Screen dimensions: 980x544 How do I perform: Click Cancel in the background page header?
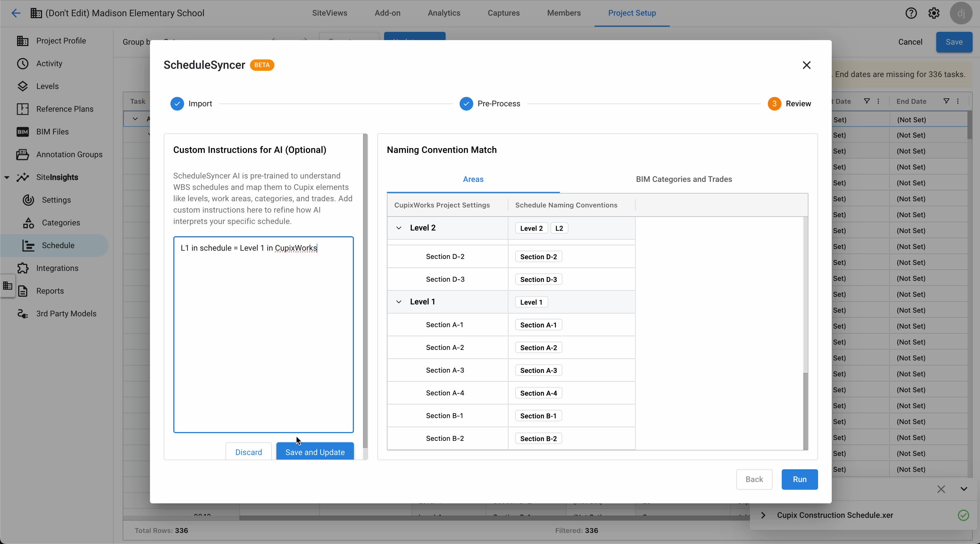910,42
